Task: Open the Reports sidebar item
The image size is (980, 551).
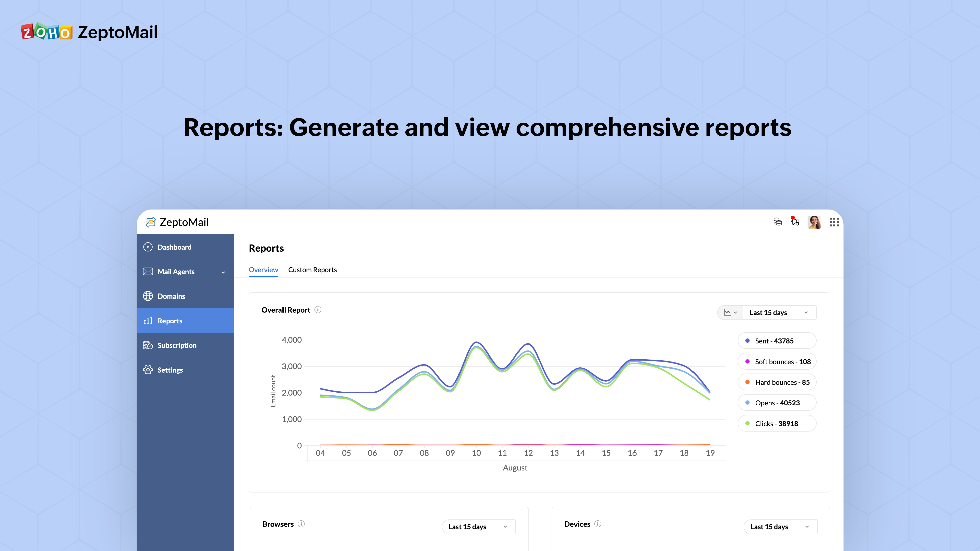Action: click(185, 321)
